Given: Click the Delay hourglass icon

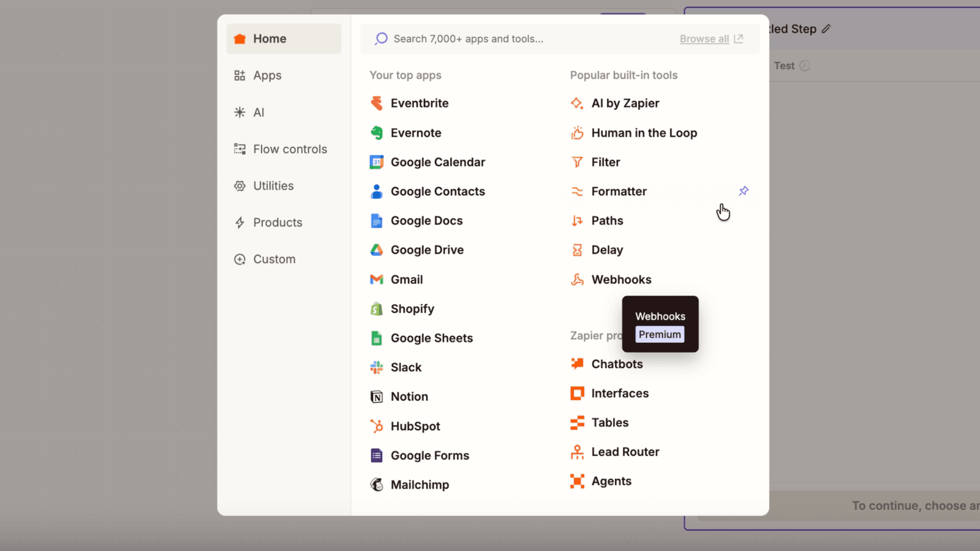Looking at the screenshot, I should click(577, 250).
